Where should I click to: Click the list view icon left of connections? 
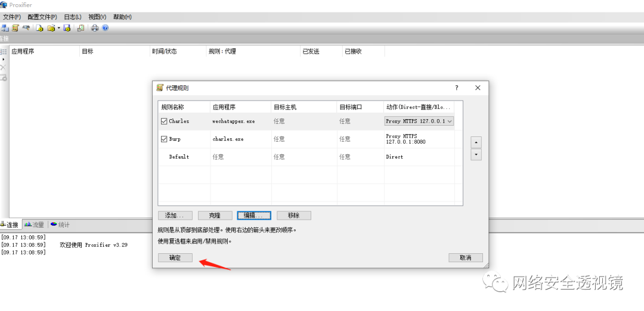pyautogui.click(x=4, y=52)
